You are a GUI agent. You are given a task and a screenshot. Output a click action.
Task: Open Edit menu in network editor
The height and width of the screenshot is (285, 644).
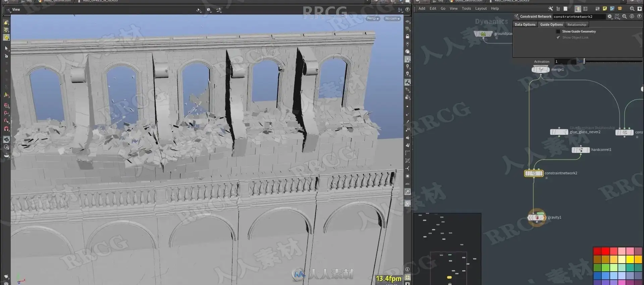433,8
